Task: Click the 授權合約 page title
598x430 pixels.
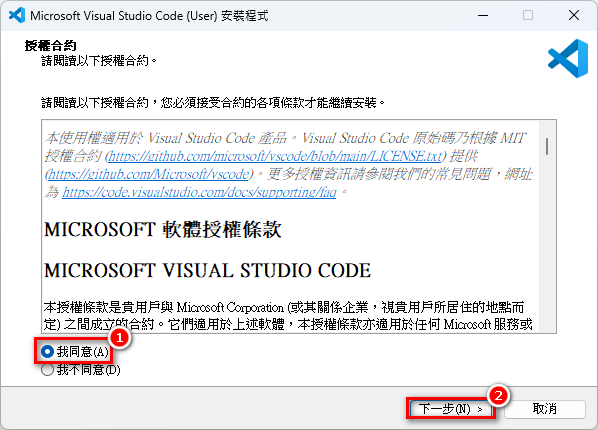Action: click(x=50, y=46)
